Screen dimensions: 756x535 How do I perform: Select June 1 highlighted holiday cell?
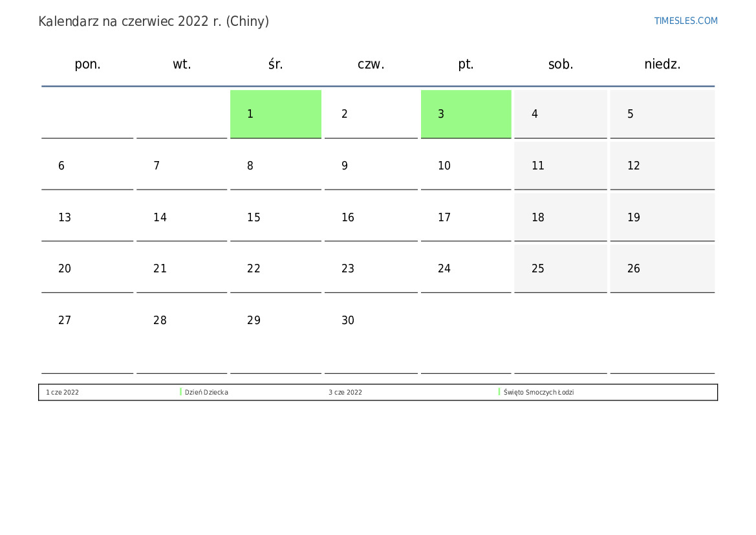pyautogui.click(x=275, y=114)
